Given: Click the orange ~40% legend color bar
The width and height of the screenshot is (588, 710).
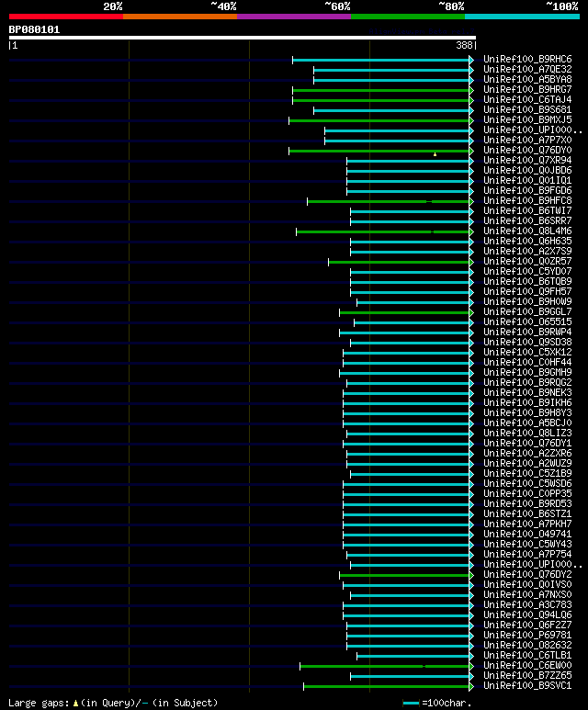Looking at the screenshot, I should click(180, 17).
